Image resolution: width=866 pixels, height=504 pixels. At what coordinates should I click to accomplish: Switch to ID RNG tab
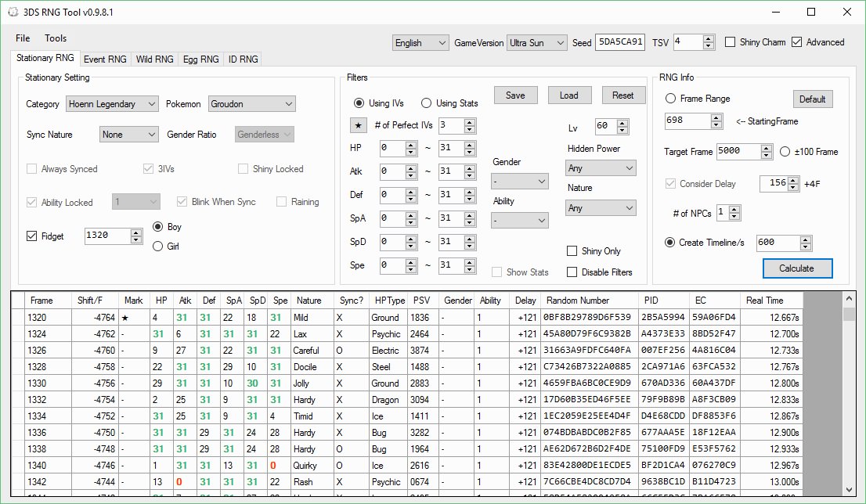click(243, 59)
